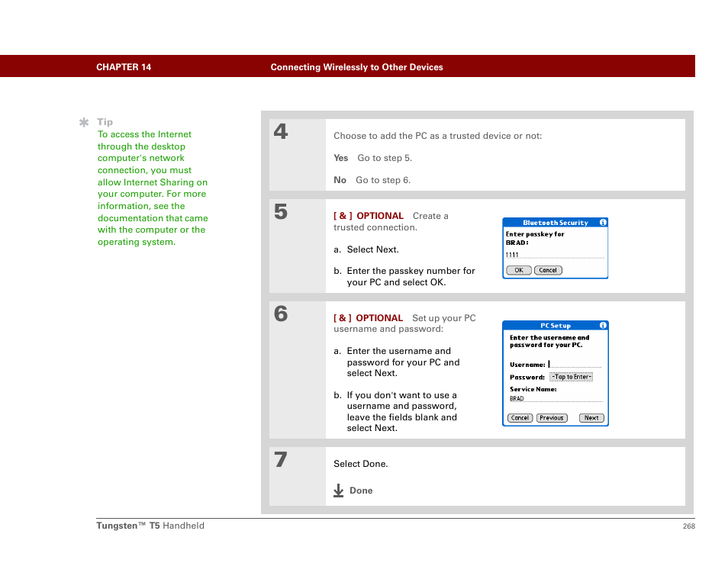Click the Done down-arrow icon
The width and height of the screenshot is (728, 563).
click(339, 491)
